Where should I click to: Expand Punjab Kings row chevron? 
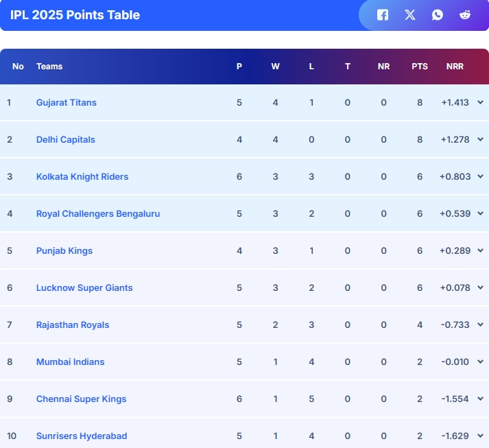pos(480,250)
